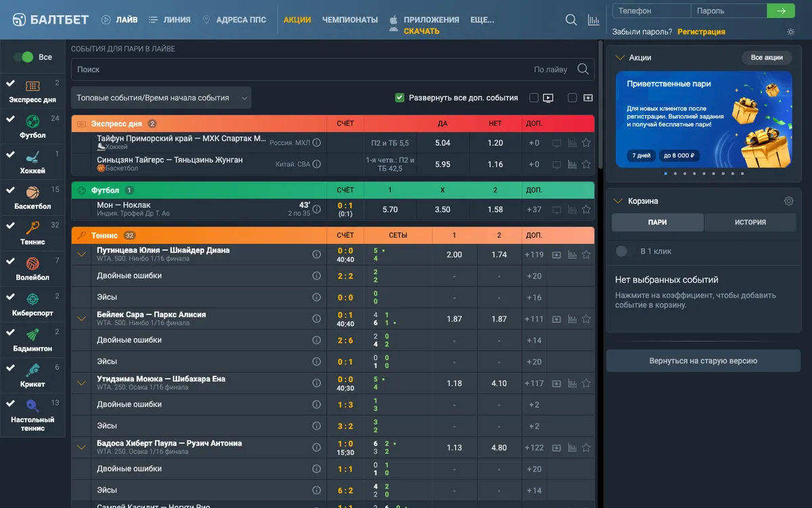
Task: Click the Baltbet logo in the header
Action: point(51,20)
